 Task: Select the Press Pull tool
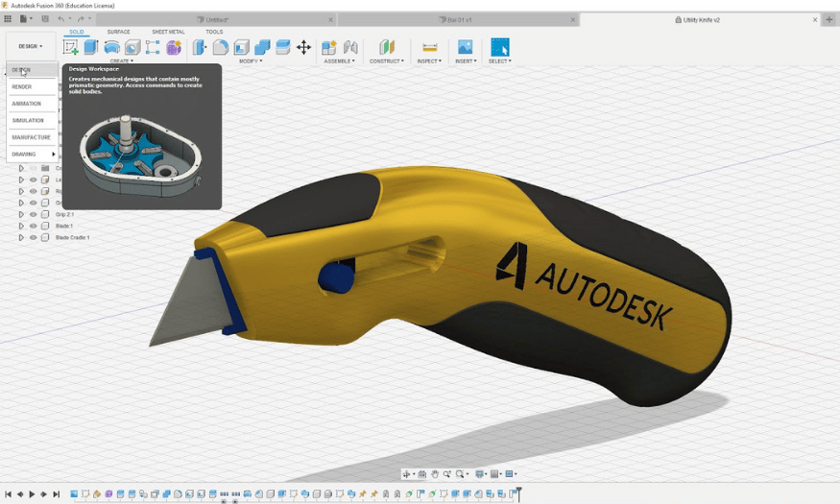pos(200,47)
